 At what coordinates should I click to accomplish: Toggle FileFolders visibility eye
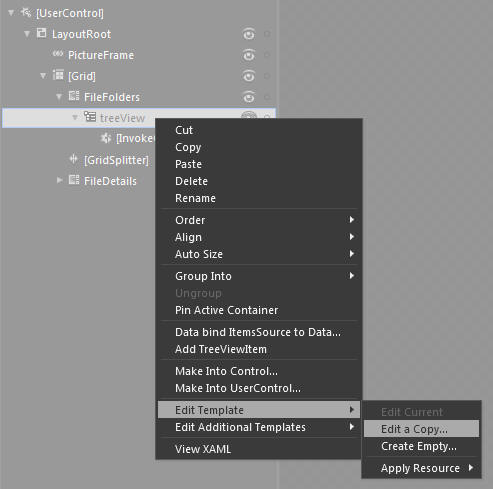249,97
